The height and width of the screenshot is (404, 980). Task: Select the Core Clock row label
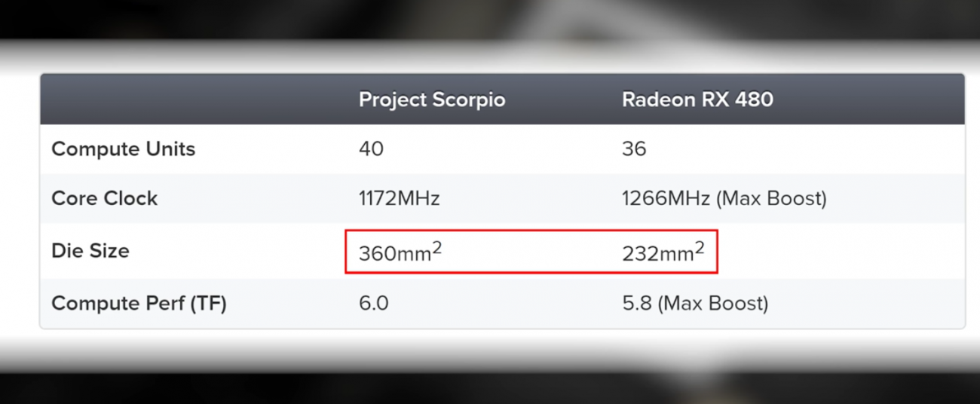(104, 199)
